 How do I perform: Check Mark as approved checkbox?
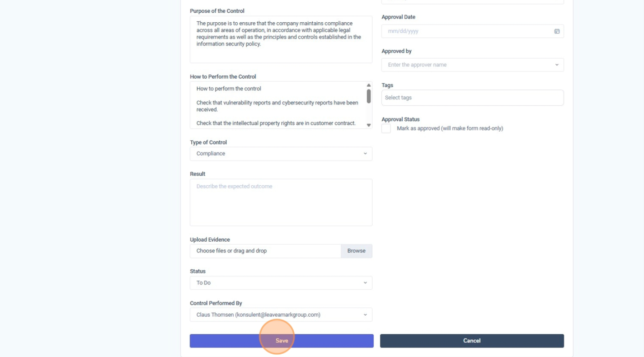point(386,128)
